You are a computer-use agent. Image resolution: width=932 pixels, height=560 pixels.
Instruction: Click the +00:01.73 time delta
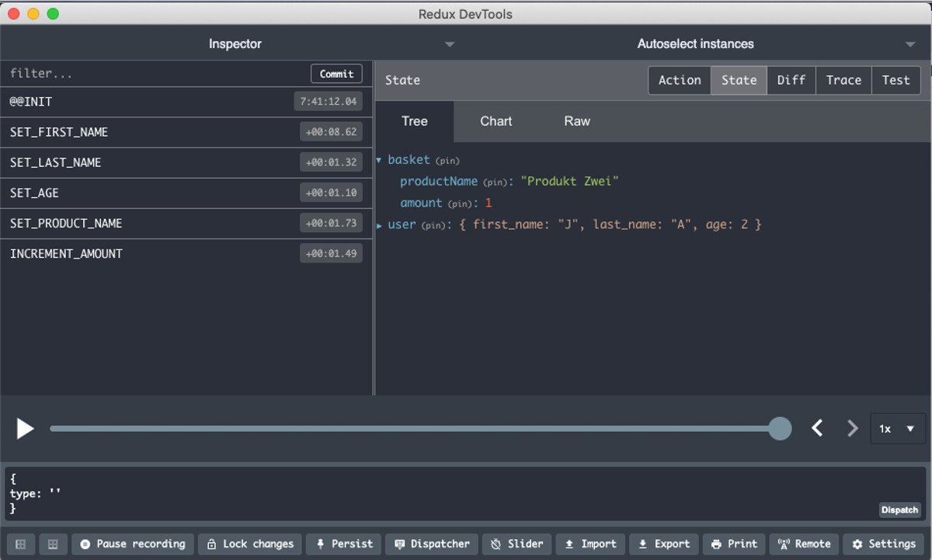tap(331, 223)
